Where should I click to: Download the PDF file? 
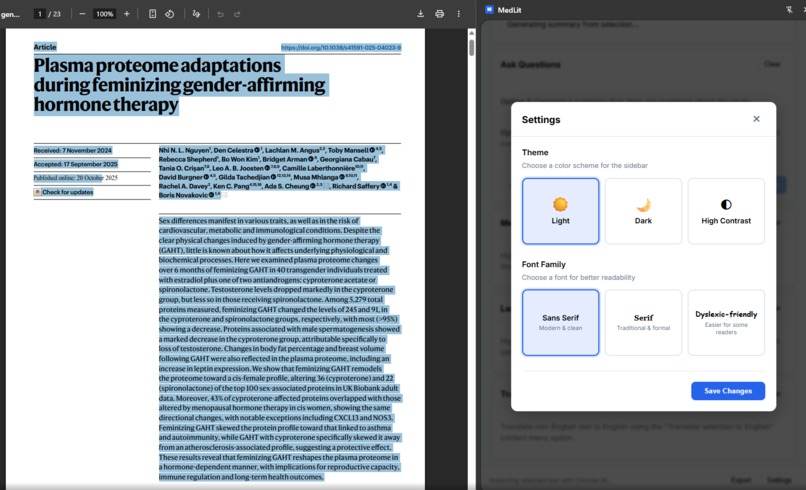click(420, 14)
